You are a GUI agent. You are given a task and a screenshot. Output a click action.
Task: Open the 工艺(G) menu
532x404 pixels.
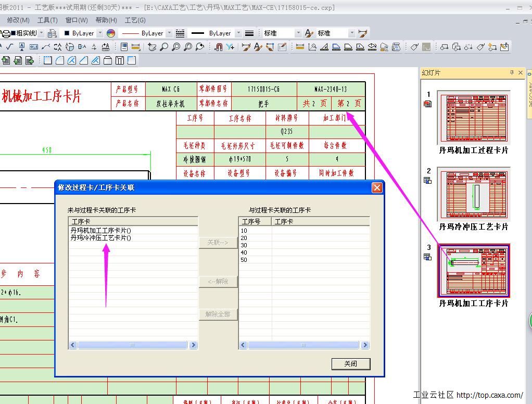pyautogui.click(x=135, y=20)
